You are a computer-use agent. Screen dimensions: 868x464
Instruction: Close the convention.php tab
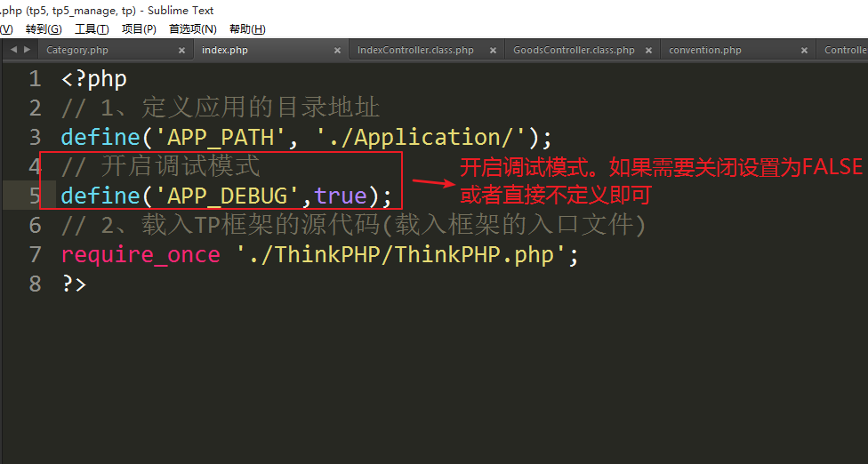[804, 51]
